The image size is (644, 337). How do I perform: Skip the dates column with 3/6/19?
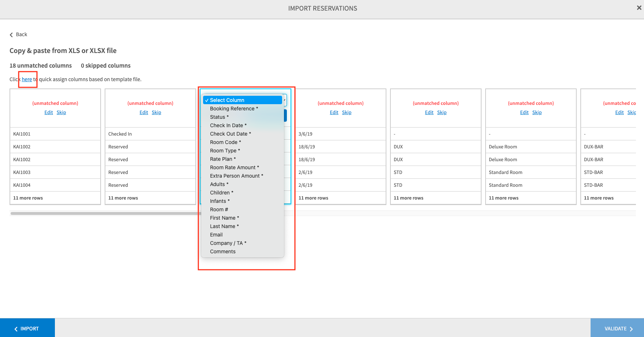[347, 113]
